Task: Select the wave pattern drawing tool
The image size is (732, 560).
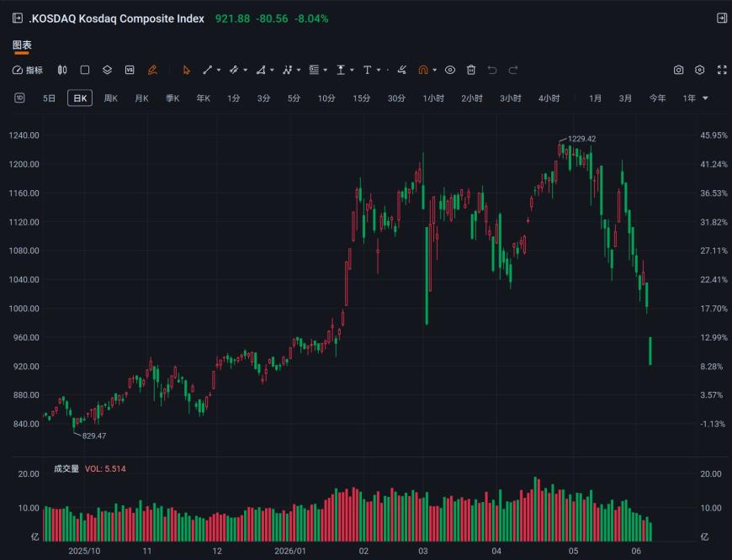Action: (288, 70)
